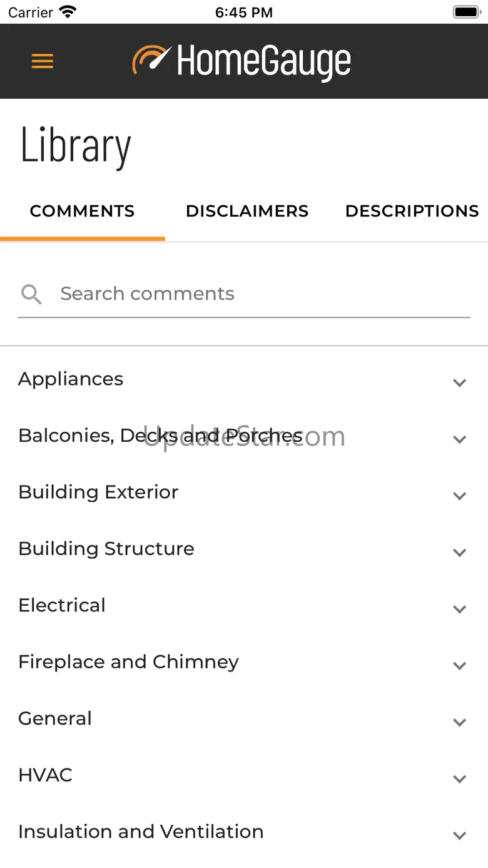This screenshot has width=488, height=868.
Task: Click the battery indicator
Action: [x=465, y=12]
